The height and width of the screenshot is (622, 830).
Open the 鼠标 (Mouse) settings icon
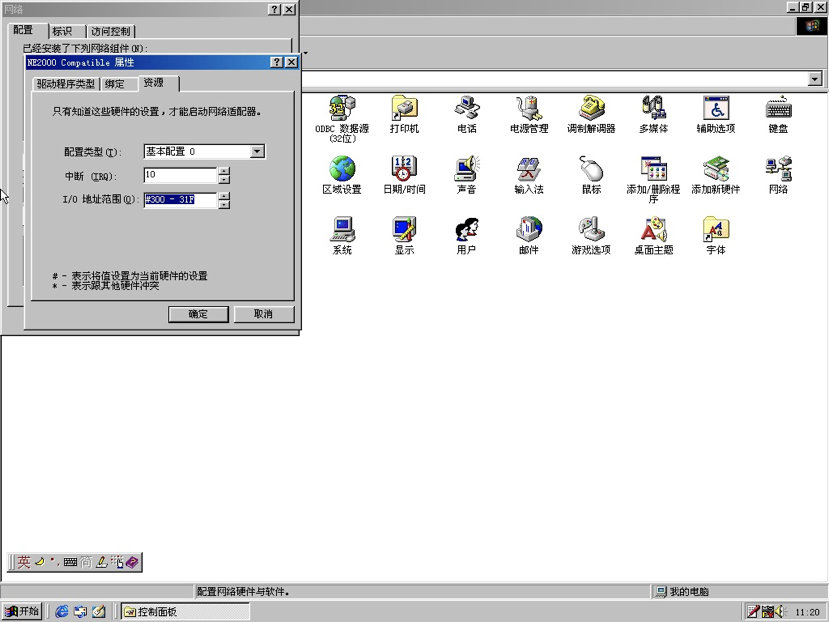point(590,170)
